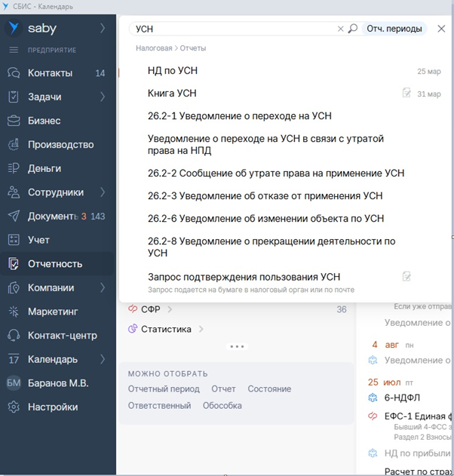Click the magnifier search icon
Viewport: 454px width, 476px height.
tap(352, 29)
